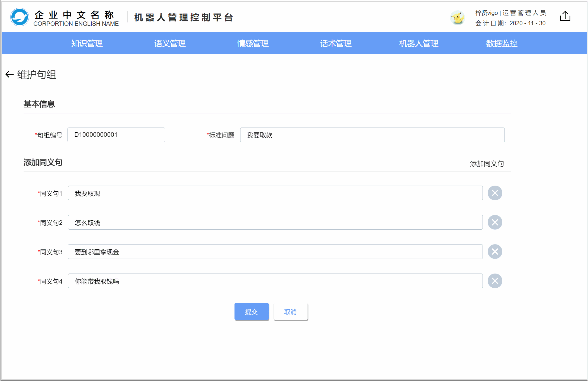Image resolution: width=588 pixels, height=381 pixels.
Task: Click the 取消 button
Action: click(x=290, y=312)
